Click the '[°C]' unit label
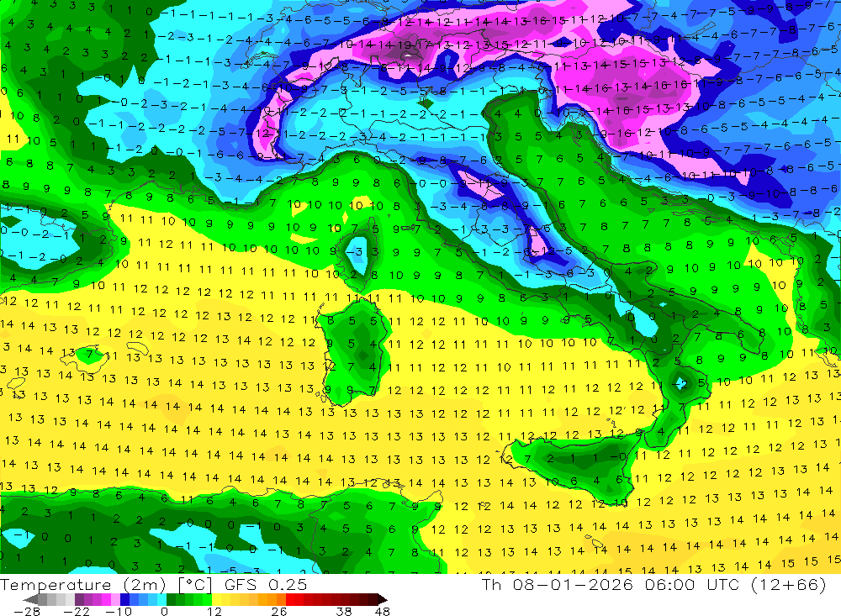 (x=195, y=585)
